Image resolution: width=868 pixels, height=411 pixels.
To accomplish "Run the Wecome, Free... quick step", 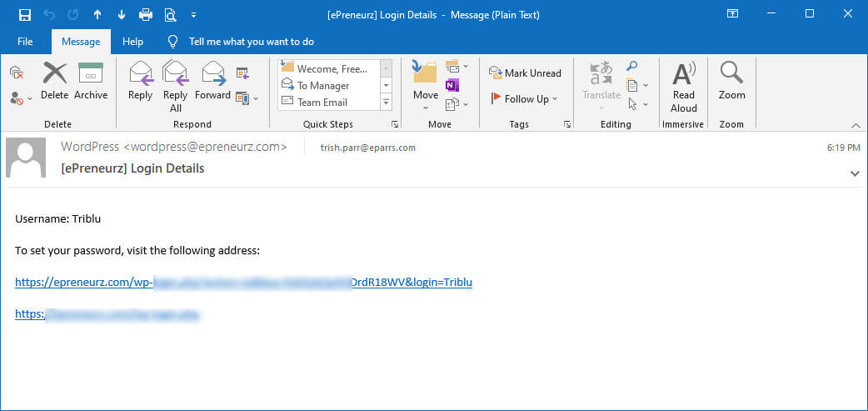I will pyautogui.click(x=329, y=68).
